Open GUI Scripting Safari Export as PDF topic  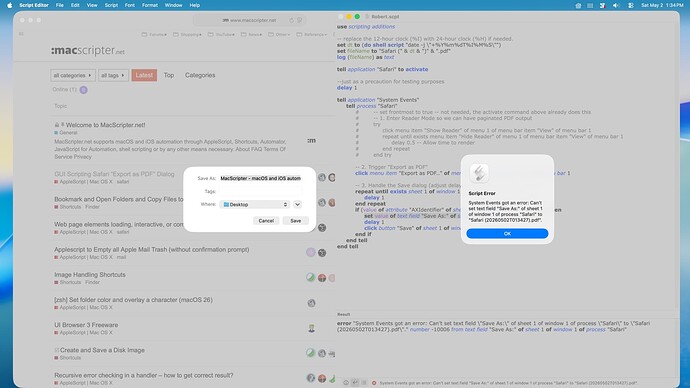click(114, 174)
